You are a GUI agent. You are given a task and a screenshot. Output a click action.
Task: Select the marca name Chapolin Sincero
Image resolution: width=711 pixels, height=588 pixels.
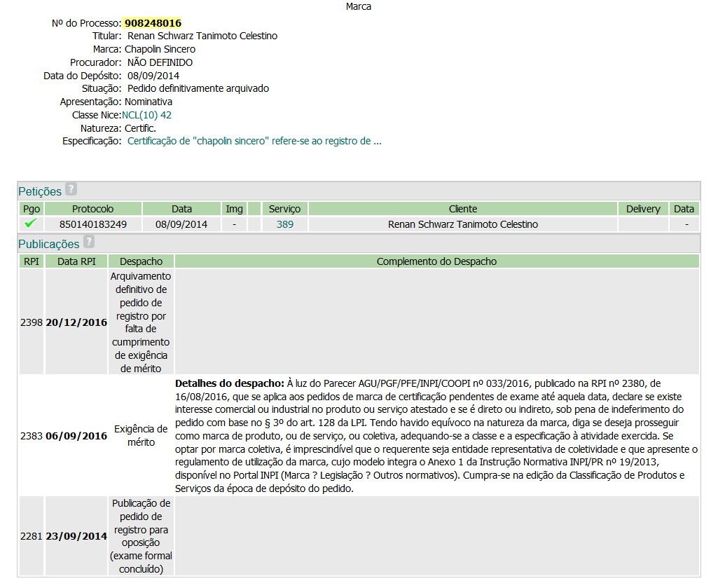pos(160,49)
